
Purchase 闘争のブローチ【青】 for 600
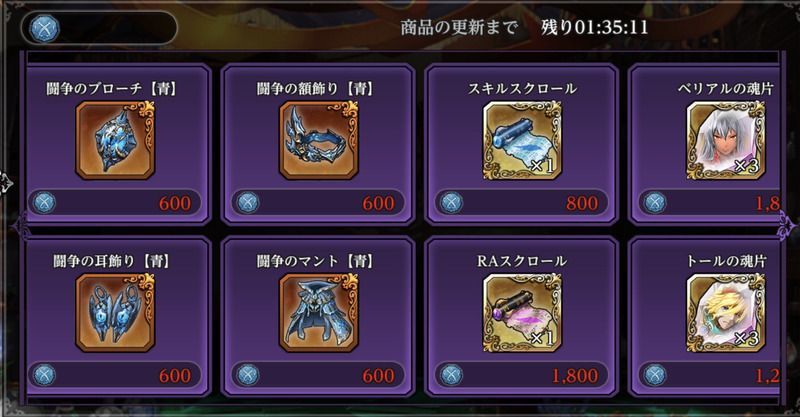tap(115, 203)
